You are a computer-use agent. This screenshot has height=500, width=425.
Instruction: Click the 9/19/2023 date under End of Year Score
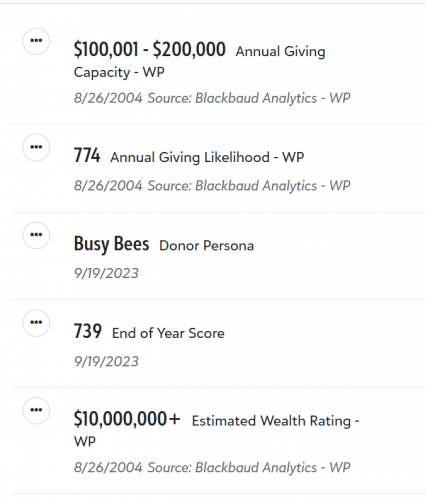tap(106, 361)
